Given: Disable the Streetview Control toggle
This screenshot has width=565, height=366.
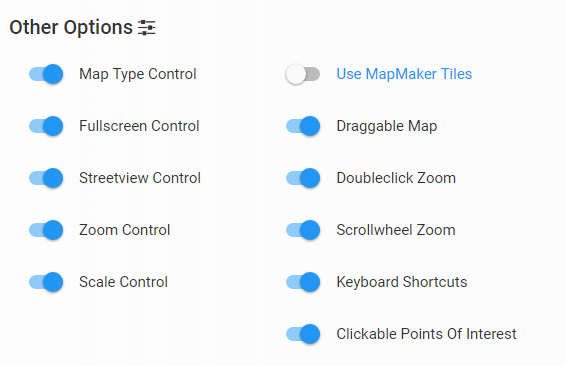Looking at the screenshot, I should 46,178.
